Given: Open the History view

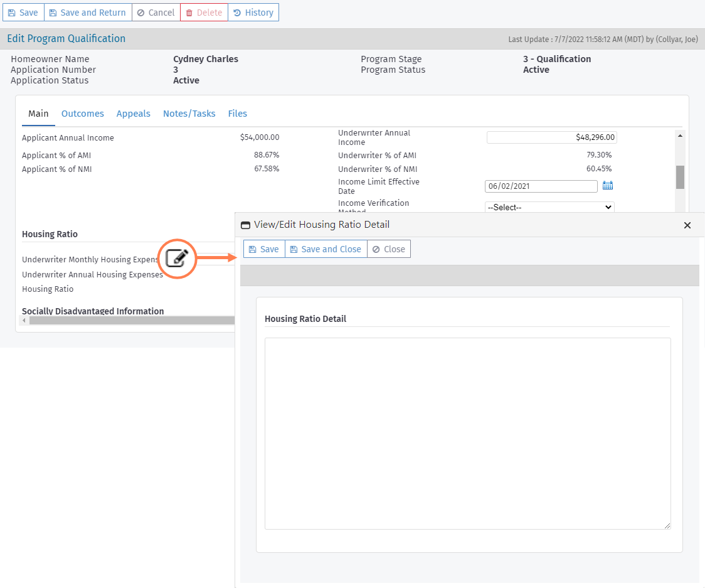Looking at the screenshot, I should point(253,13).
